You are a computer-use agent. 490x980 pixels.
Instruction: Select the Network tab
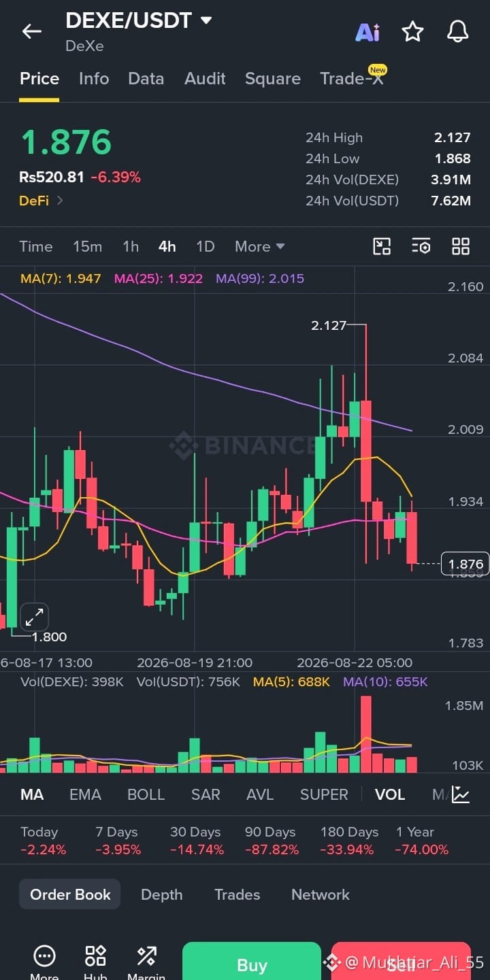(321, 894)
